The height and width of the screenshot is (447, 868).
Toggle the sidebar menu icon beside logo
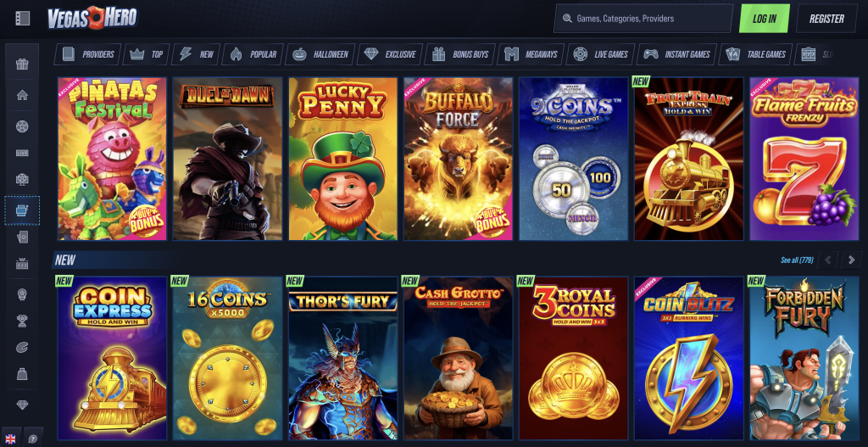[x=22, y=18]
